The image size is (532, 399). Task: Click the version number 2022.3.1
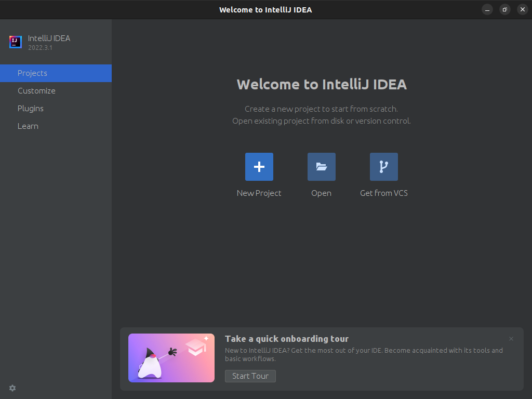41,48
